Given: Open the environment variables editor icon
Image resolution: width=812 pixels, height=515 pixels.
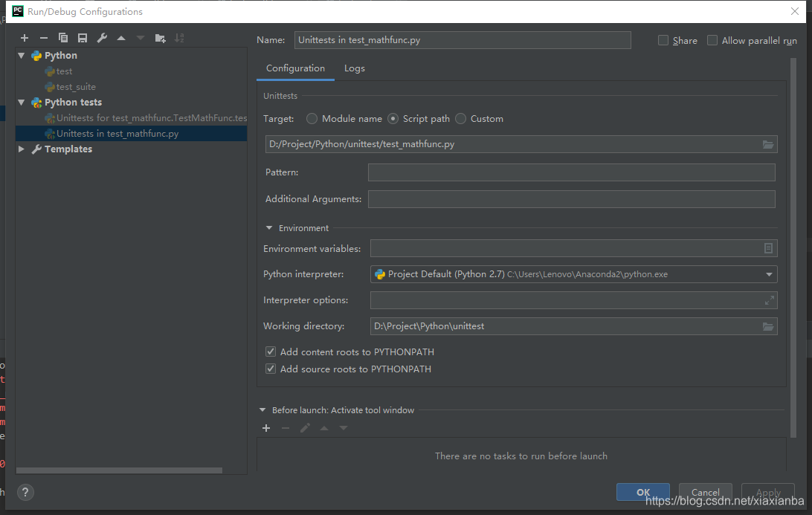Looking at the screenshot, I should pyautogui.click(x=769, y=248).
